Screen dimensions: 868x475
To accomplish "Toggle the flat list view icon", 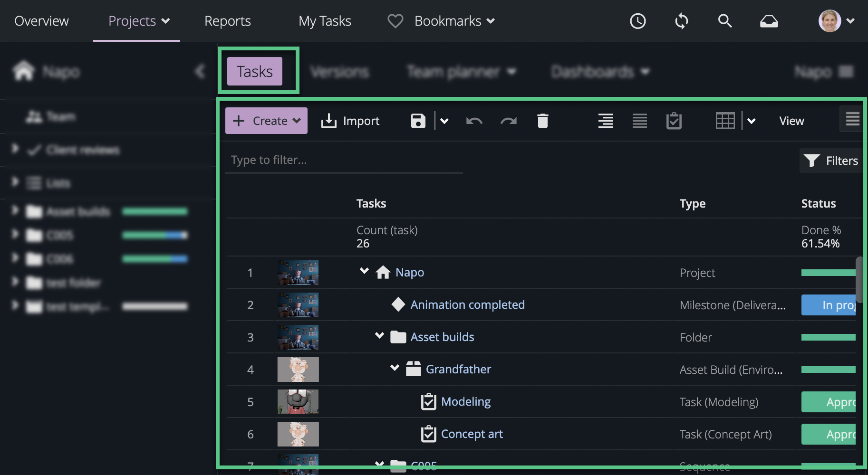I will (x=639, y=121).
